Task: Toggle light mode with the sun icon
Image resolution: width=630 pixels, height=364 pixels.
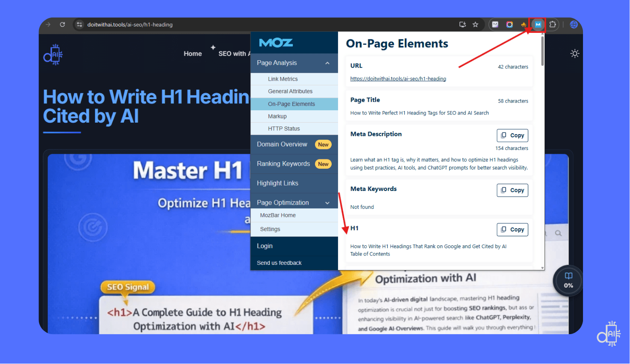Action: pos(575,53)
